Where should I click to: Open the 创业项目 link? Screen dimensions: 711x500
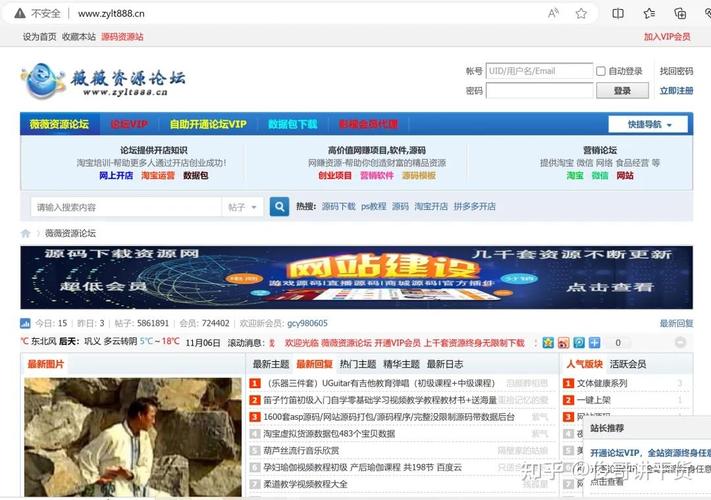[335, 175]
